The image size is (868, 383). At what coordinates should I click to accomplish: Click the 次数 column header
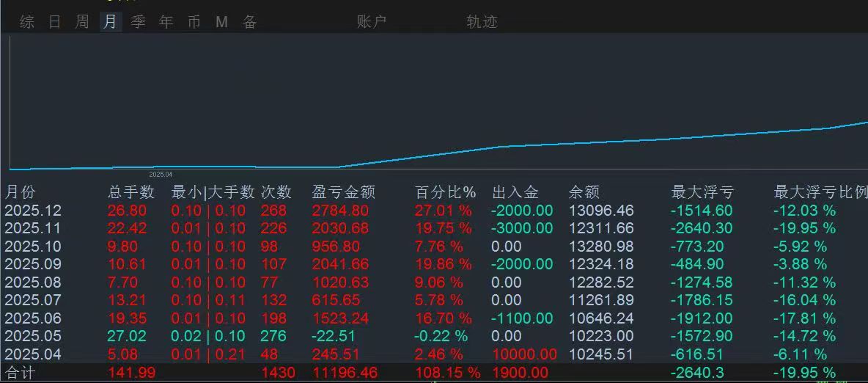pos(276,192)
